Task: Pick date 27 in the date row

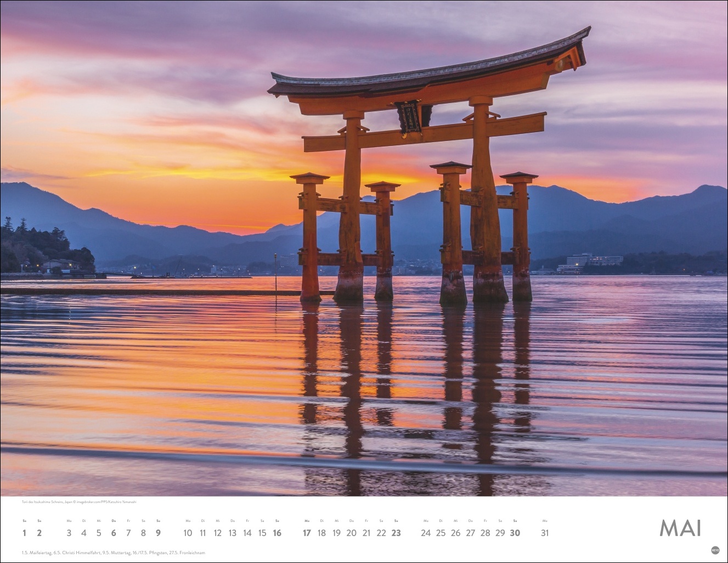Action: [470, 533]
